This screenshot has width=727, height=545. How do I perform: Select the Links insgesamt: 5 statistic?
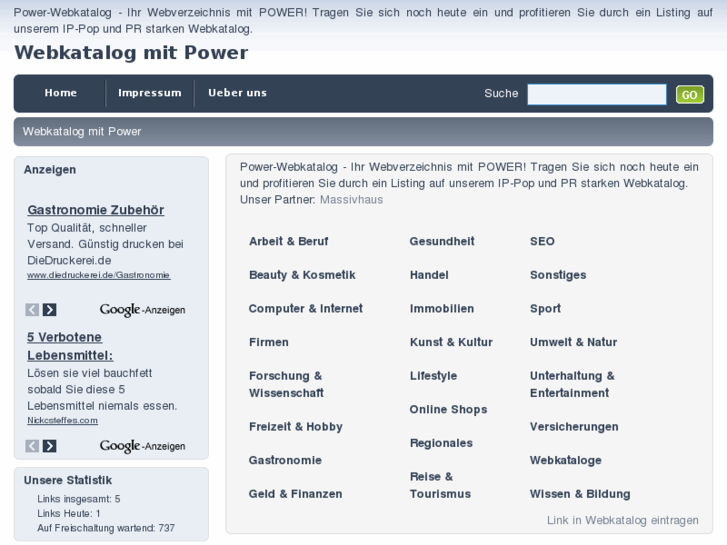click(79, 499)
